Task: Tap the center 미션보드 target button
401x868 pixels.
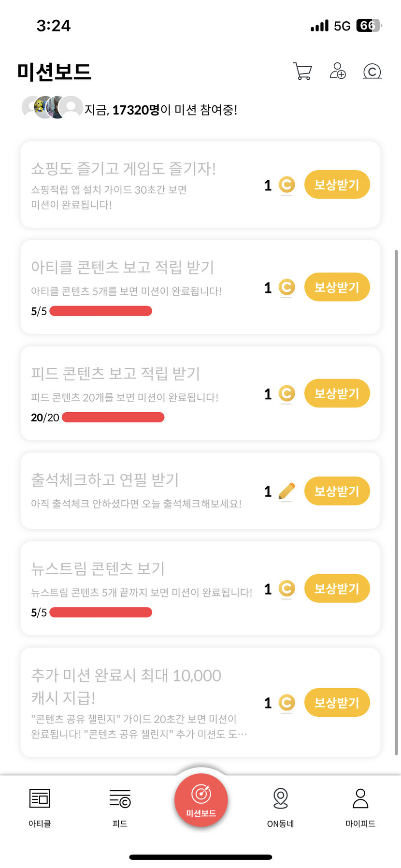Action: pos(201,800)
